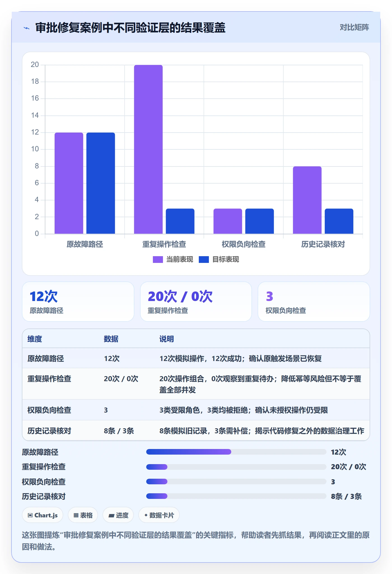The image size is (392, 574).
Task: Click the purple 重复操作检查 bar at 20
Action: coord(148,149)
